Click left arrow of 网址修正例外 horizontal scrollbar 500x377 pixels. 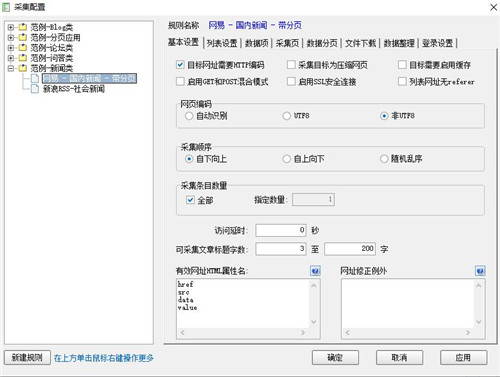click(347, 332)
